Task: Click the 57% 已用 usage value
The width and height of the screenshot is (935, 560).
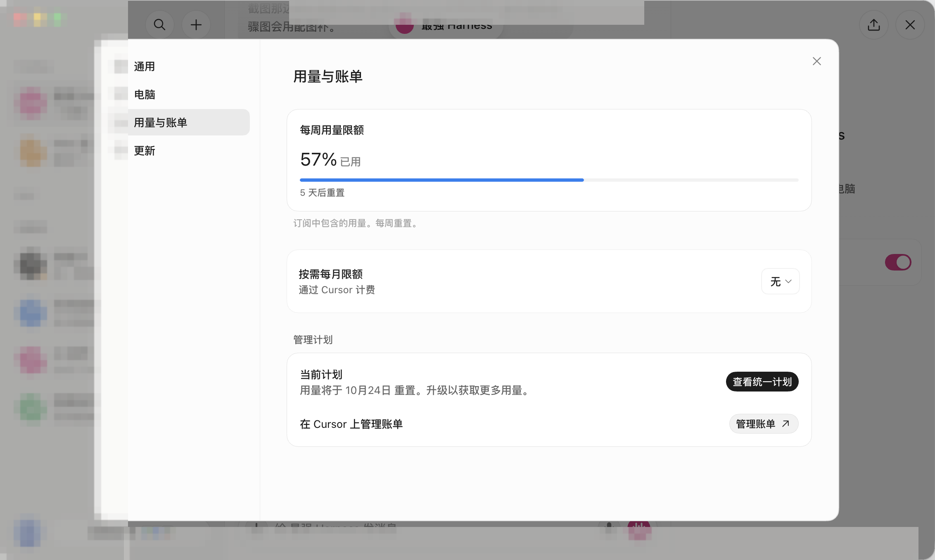Action: (330, 160)
